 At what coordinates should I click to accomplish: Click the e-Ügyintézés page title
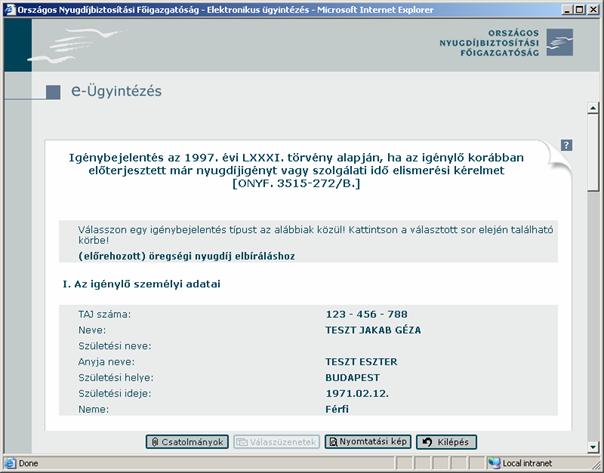click(116, 91)
